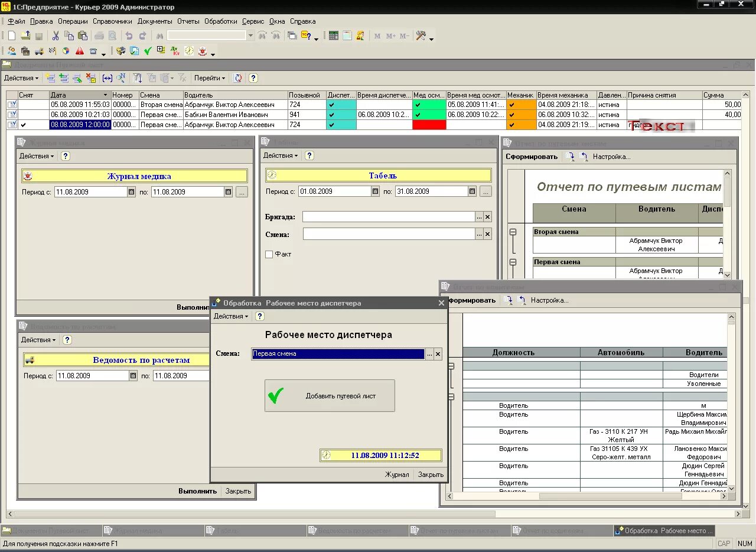Screen dimensions: 756x552
Task: Open the Сервис menu
Action: (253, 21)
